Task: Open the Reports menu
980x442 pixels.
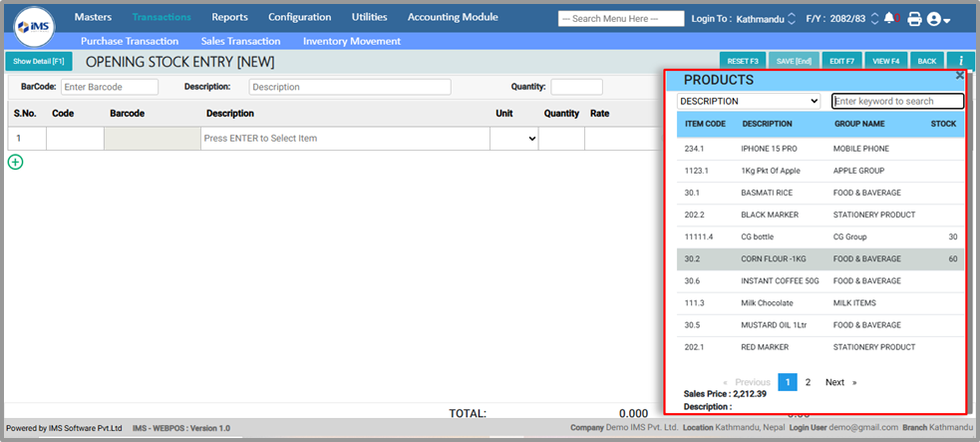Action: click(x=229, y=17)
